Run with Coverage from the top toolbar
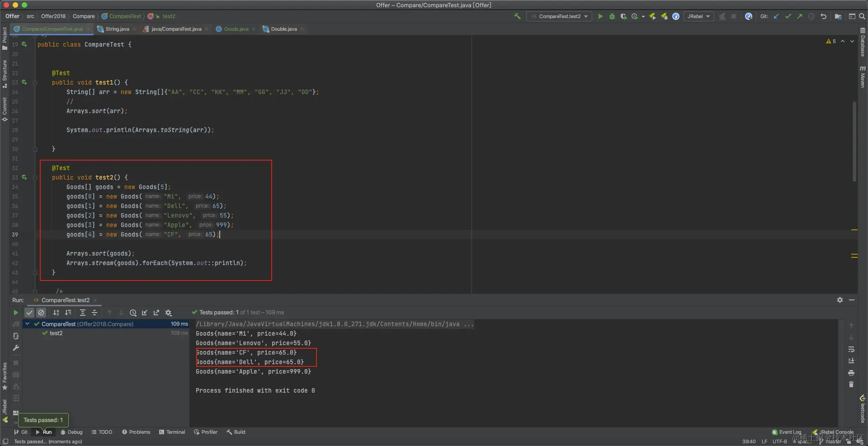The height and width of the screenshot is (446, 868). 623,16
